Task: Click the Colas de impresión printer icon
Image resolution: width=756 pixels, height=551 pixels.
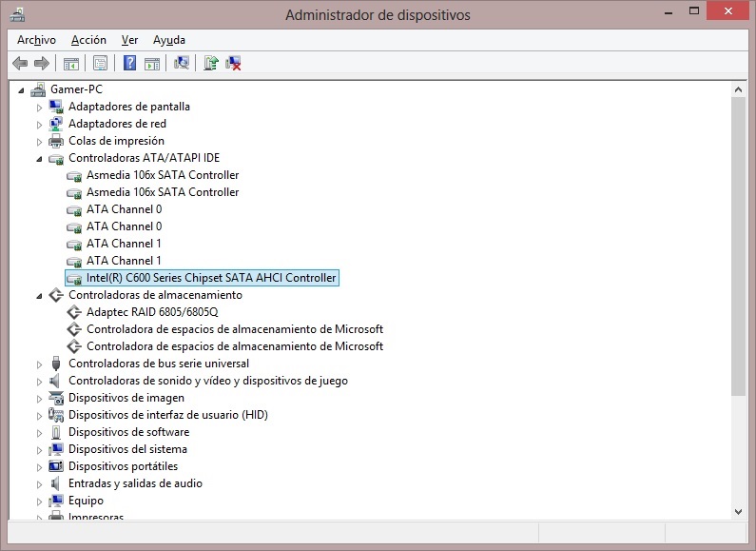Action: click(x=56, y=141)
